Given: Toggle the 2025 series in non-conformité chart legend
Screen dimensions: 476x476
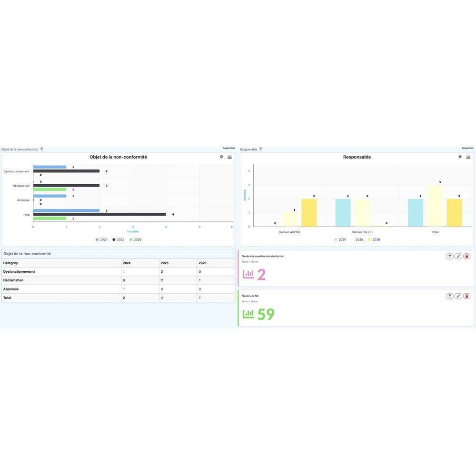Looking at the screenshot, I should point(119,239).
